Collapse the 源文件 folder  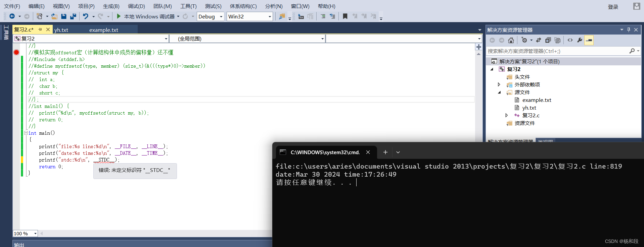point(499,92)
